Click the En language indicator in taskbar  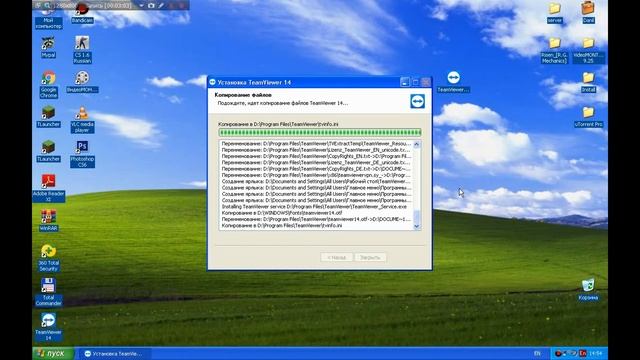[x=537, y=353]
